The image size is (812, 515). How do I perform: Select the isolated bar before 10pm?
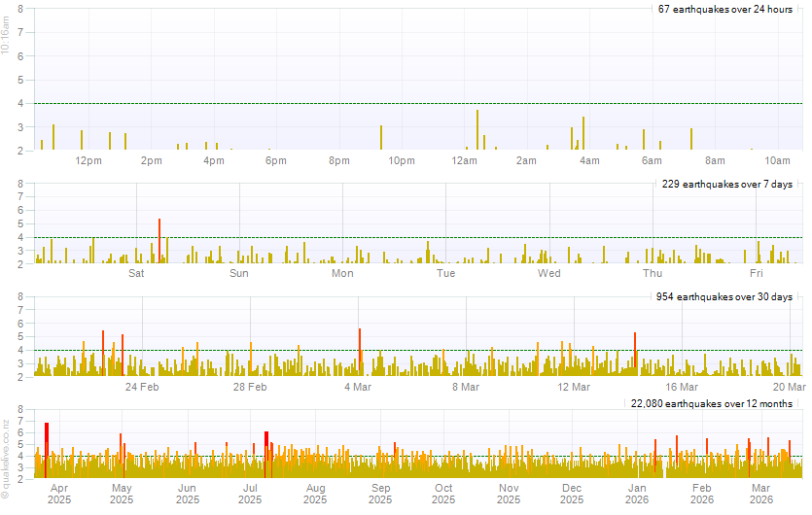381,138
